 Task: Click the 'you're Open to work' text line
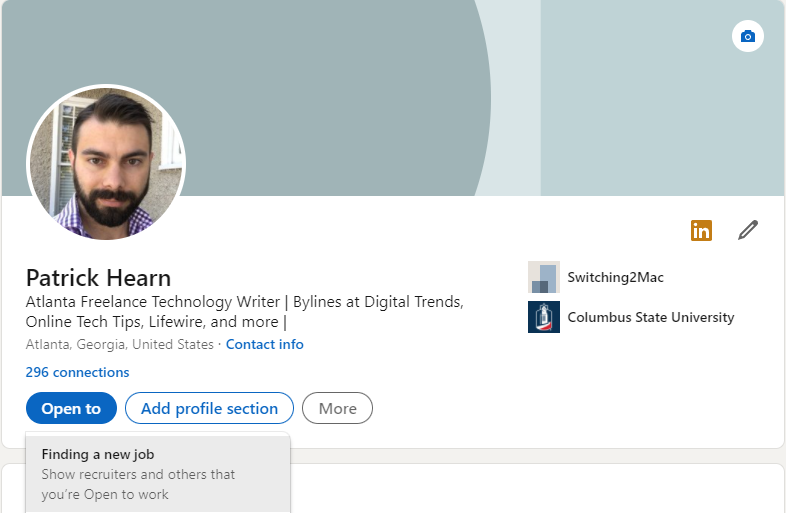coord(105,494)
